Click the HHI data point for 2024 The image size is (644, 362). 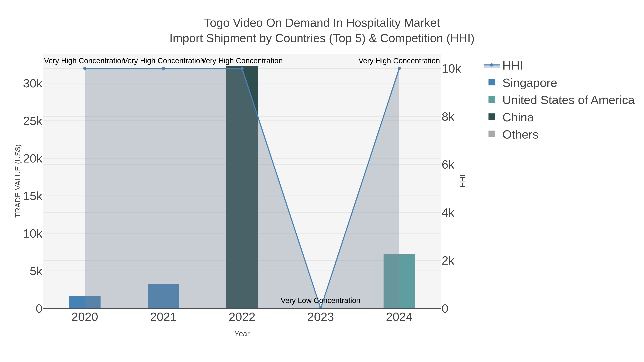point(399,68)
